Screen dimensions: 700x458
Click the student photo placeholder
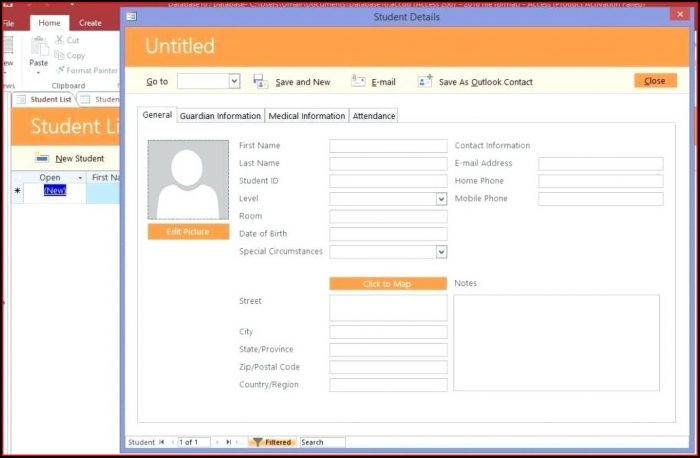(x=188, y=180)
